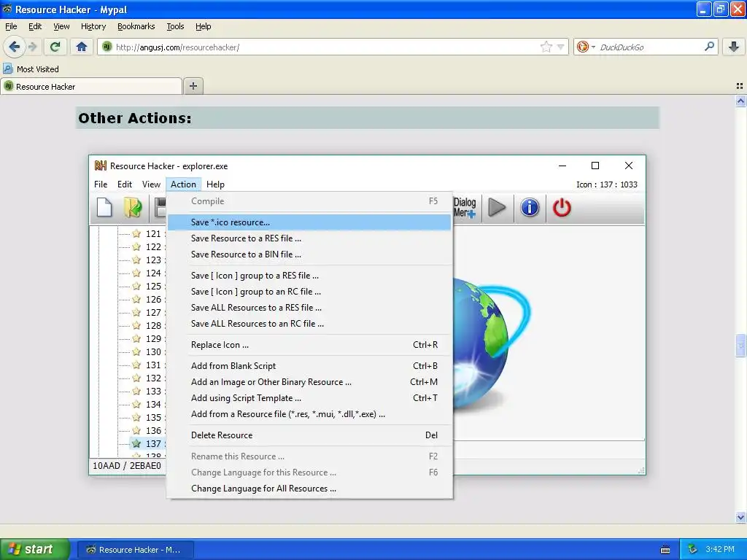Choose Add an Image or Other Binary Resource
The height and width of the screenshot is (560, 747).
pos(309,382)
